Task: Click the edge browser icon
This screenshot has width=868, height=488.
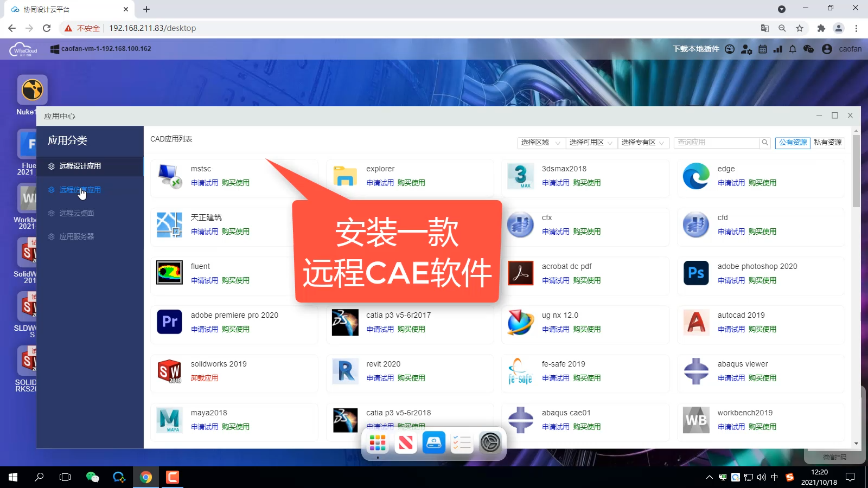Action: pyautogui.click(x=696, y=176)
